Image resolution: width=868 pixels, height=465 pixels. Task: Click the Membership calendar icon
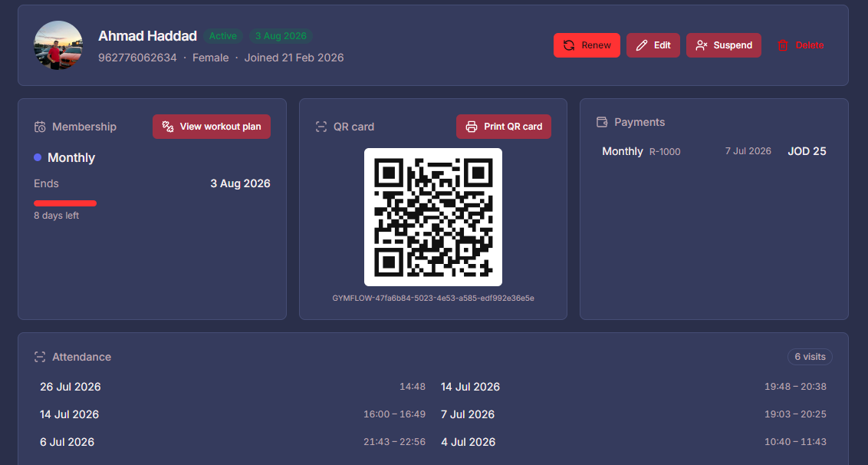(x=40, y=127)
